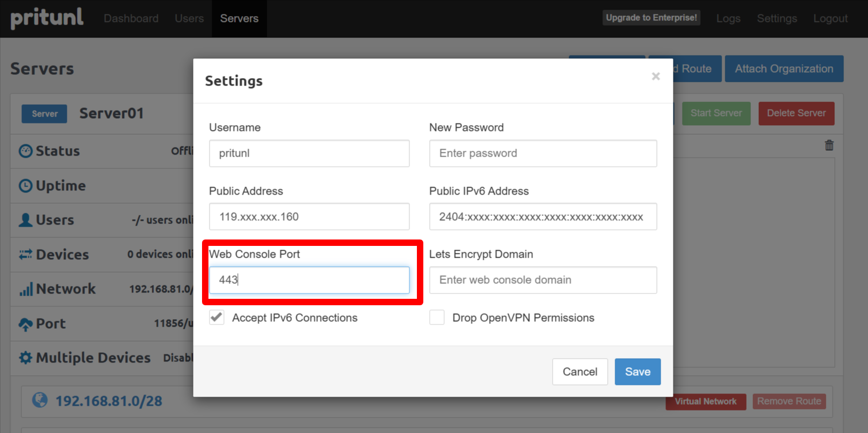
Task: Click the 192.168.81.0/28 route text
Action: tap(109, 401)
